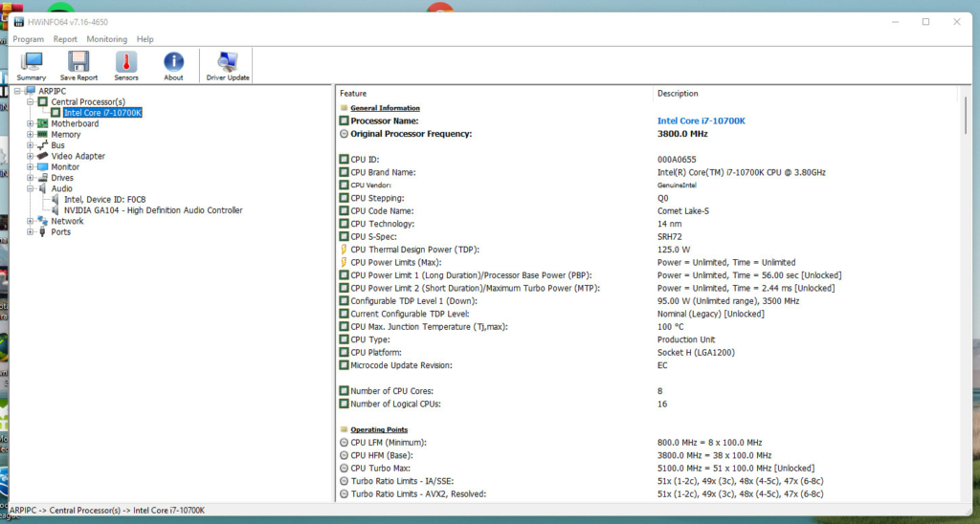This screenshot has width=980, height=524.
Task: Click the Intel Core i7-10700K processor name link
Action: [701, 121]
